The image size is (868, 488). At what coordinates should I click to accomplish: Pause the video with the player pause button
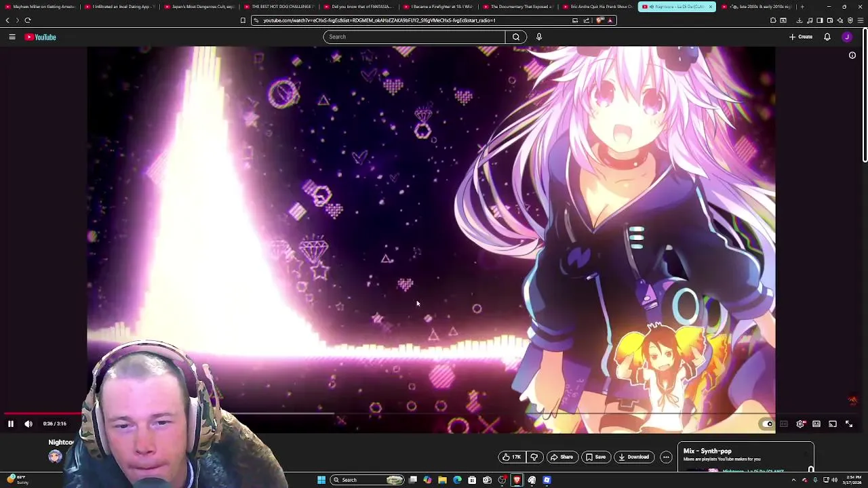point(11,424)
